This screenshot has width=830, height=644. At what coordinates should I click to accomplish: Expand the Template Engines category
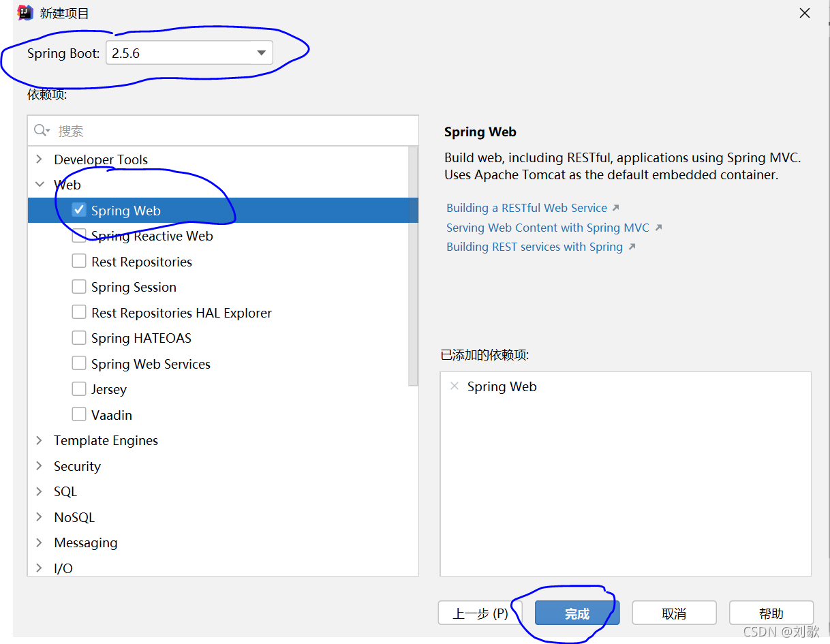(40, 440)
